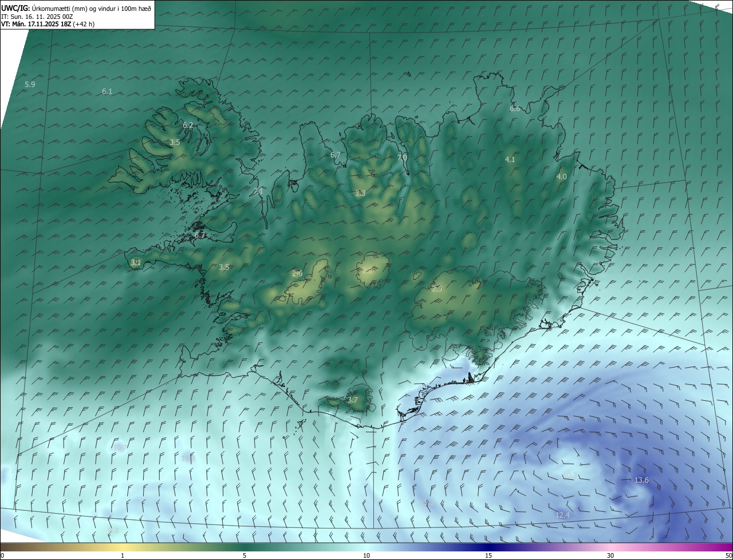Click the UWC/IG map title line
Viewport: 733px width, 560px height.
[76, 9]
